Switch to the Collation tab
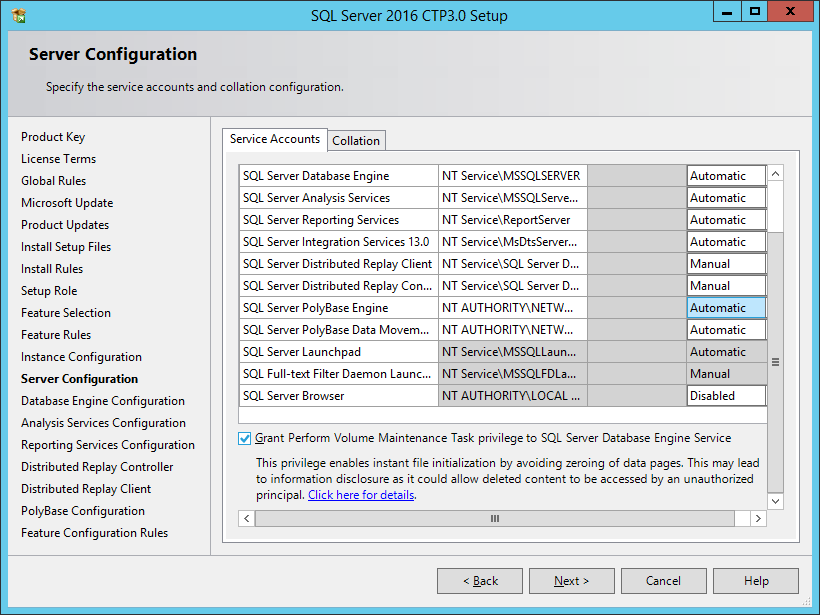Image resolution: width=820 pixels, height=615 pixels. (356, 141)
